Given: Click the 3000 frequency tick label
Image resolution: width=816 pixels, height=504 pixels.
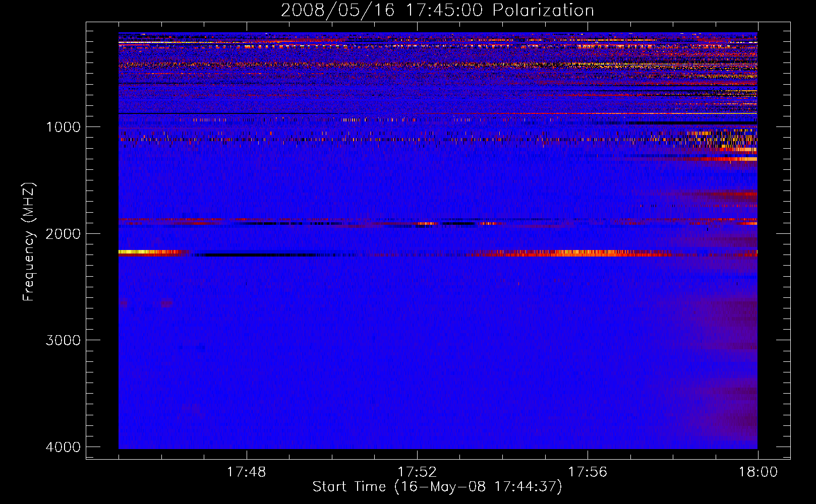Looking at the screenshot, I should 63,340.
